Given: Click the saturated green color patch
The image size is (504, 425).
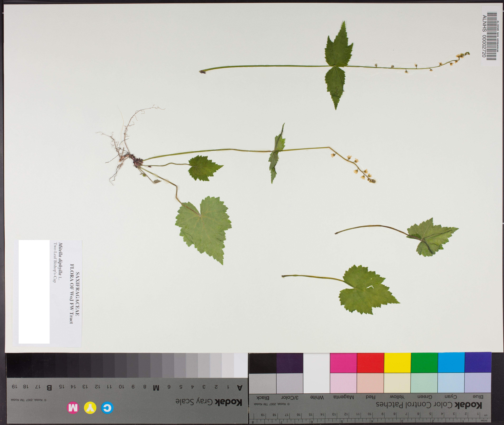Looking at the screenshot, I should click(424, 363).
